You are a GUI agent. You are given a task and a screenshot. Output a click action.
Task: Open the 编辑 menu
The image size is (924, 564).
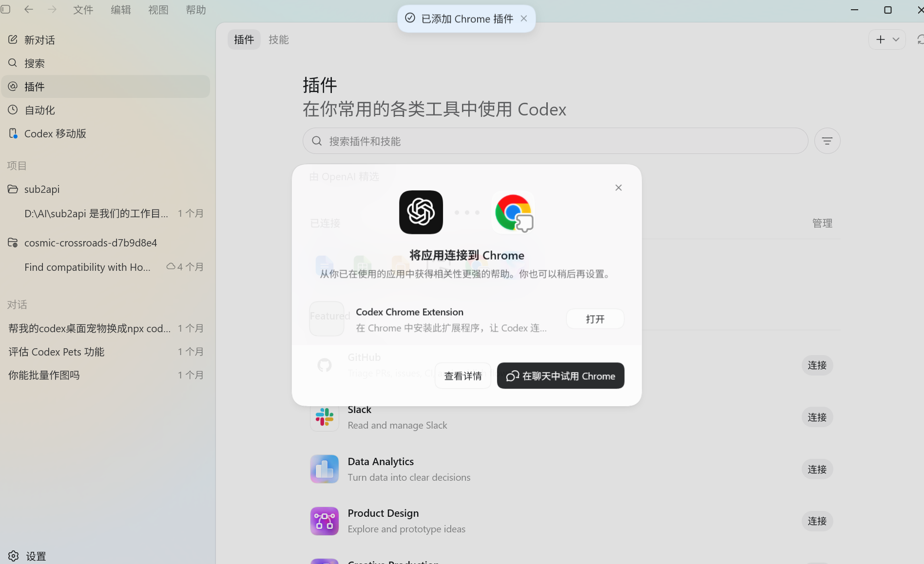121,10
